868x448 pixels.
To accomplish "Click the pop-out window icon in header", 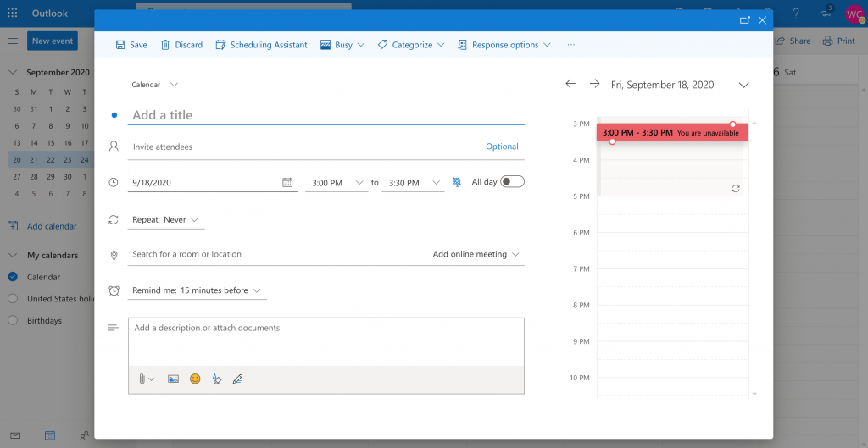I will (744, 20).
